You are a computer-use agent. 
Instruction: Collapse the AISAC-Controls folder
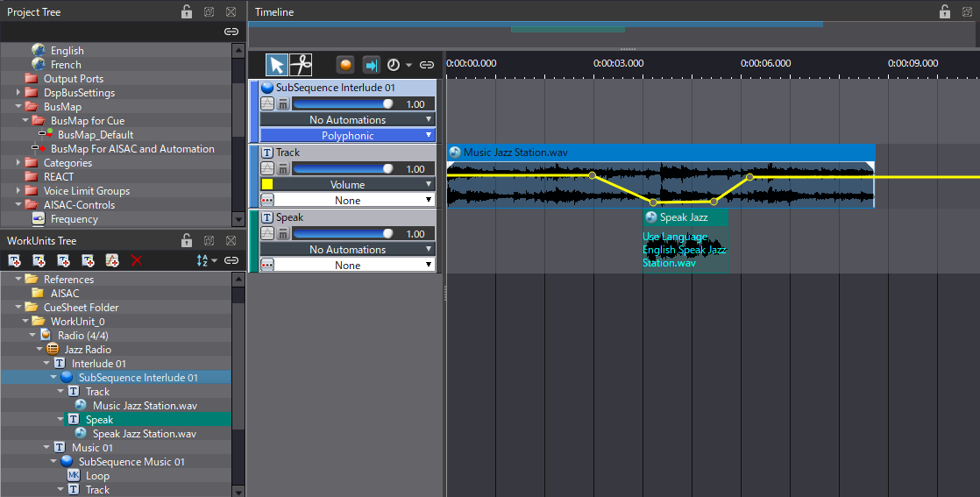point(18,204)
